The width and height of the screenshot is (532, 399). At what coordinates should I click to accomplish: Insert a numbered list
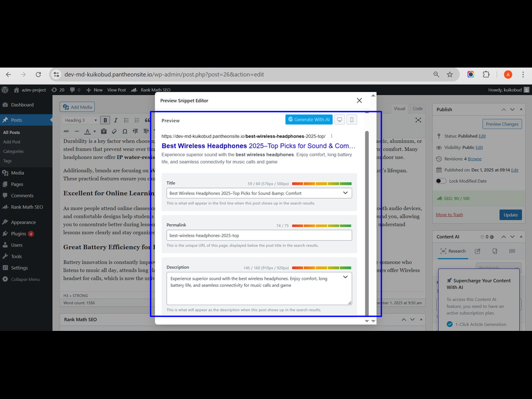pyautogui.click(x=137, y=120)
